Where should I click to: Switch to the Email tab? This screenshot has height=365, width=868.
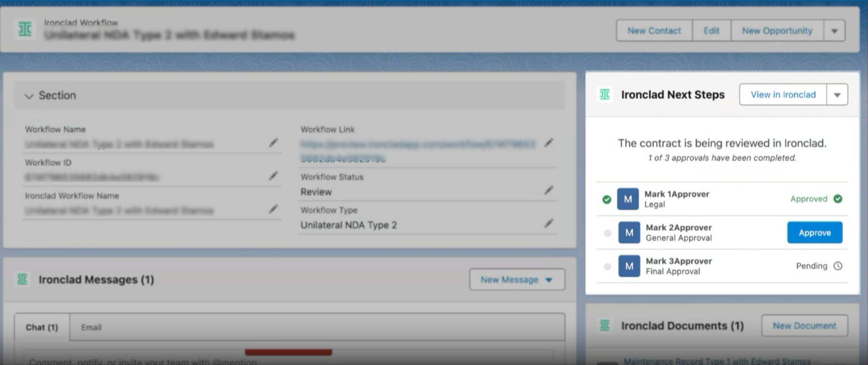pos(91,327)
